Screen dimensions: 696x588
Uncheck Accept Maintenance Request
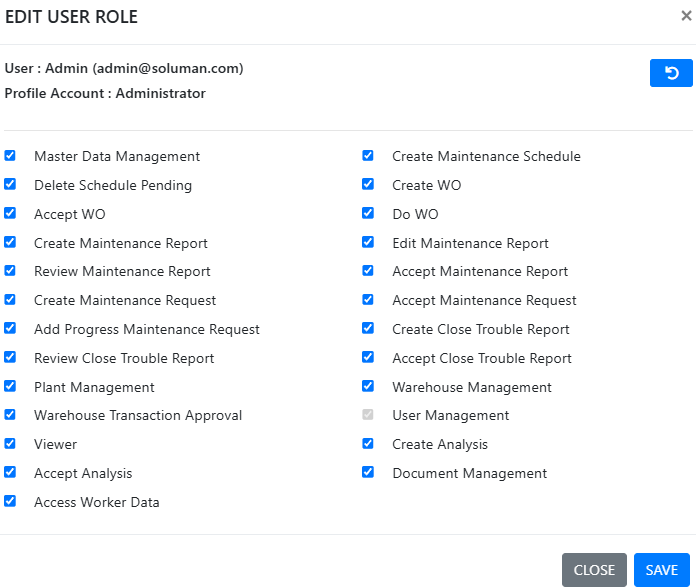(368, 300)
